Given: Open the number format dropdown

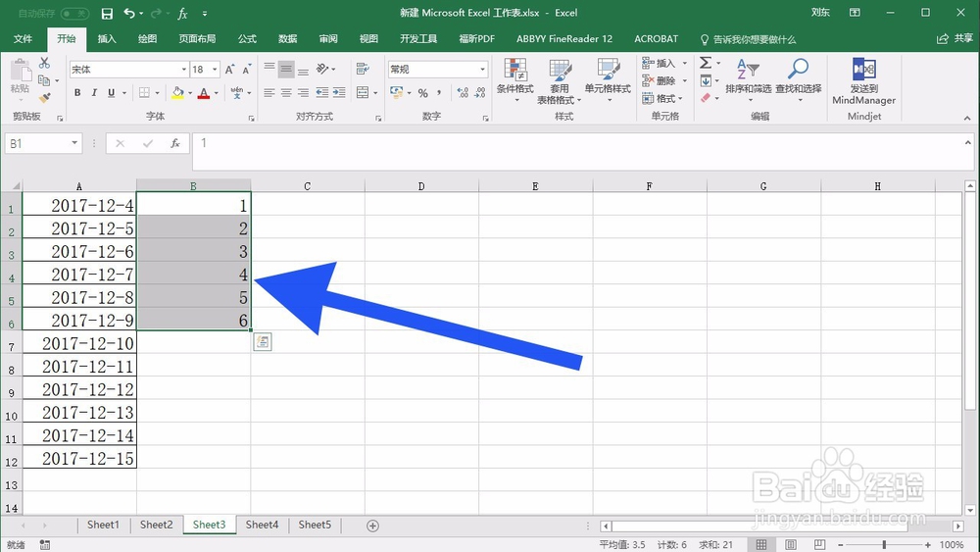Looking at the screenshot, I should pyautogui.click(x=482, y=70).
